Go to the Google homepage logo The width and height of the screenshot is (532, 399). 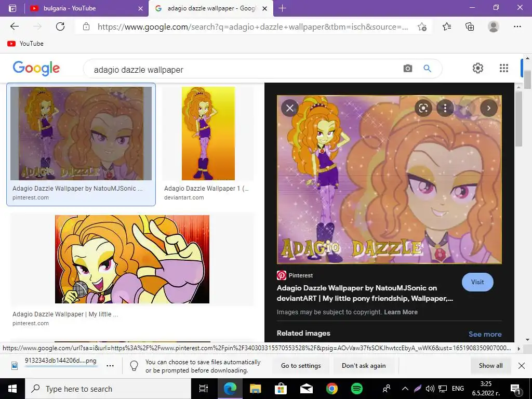(36, 68)
